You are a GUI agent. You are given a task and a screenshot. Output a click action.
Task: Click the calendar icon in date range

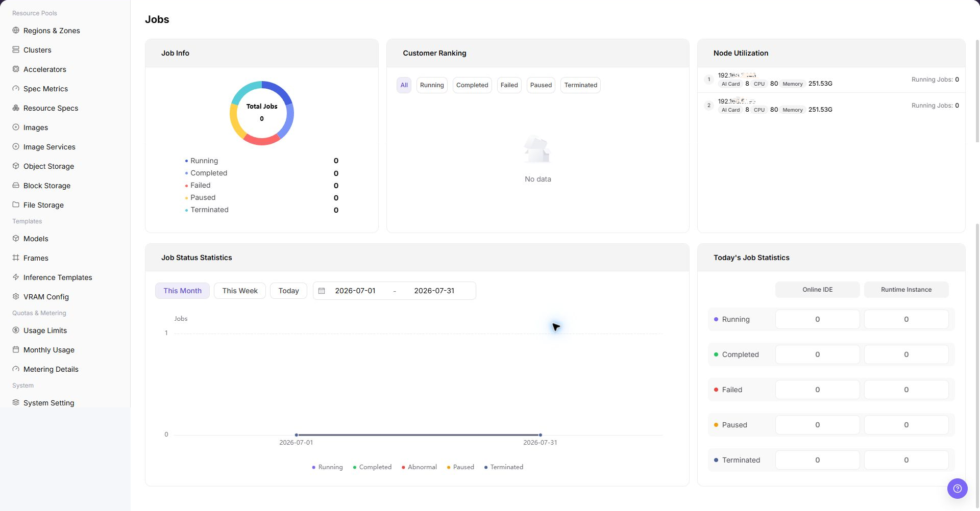(322, 291)
